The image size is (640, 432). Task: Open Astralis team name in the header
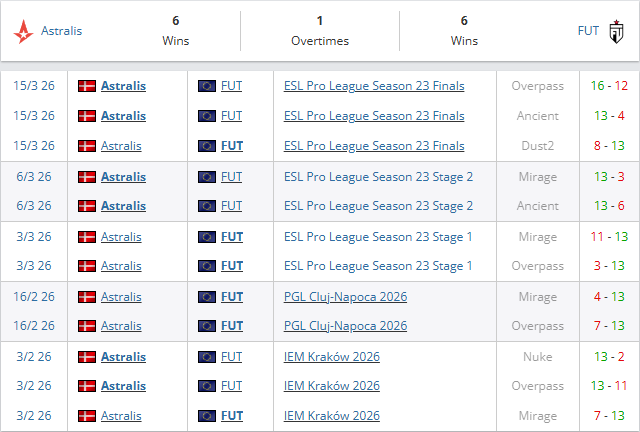pos(62,31)
